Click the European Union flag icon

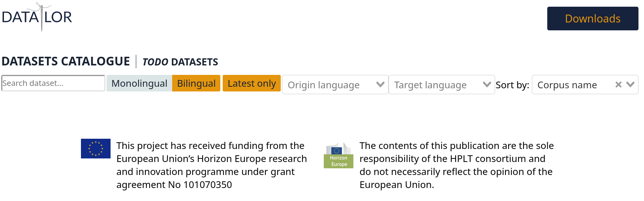point(96,149)
